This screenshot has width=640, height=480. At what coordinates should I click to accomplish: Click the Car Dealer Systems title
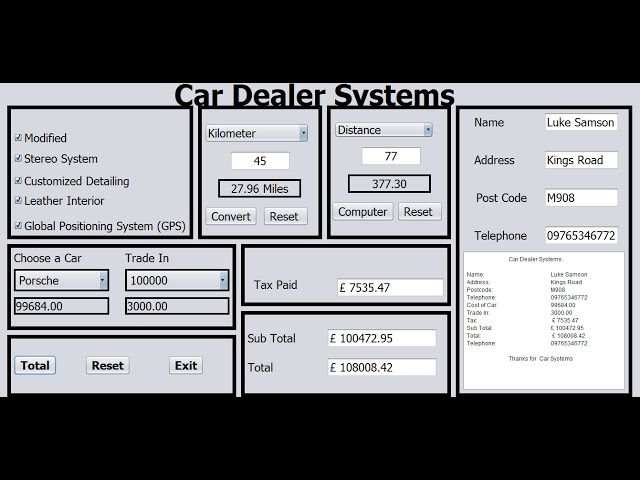pyautogui.click(x=314, y=96)
